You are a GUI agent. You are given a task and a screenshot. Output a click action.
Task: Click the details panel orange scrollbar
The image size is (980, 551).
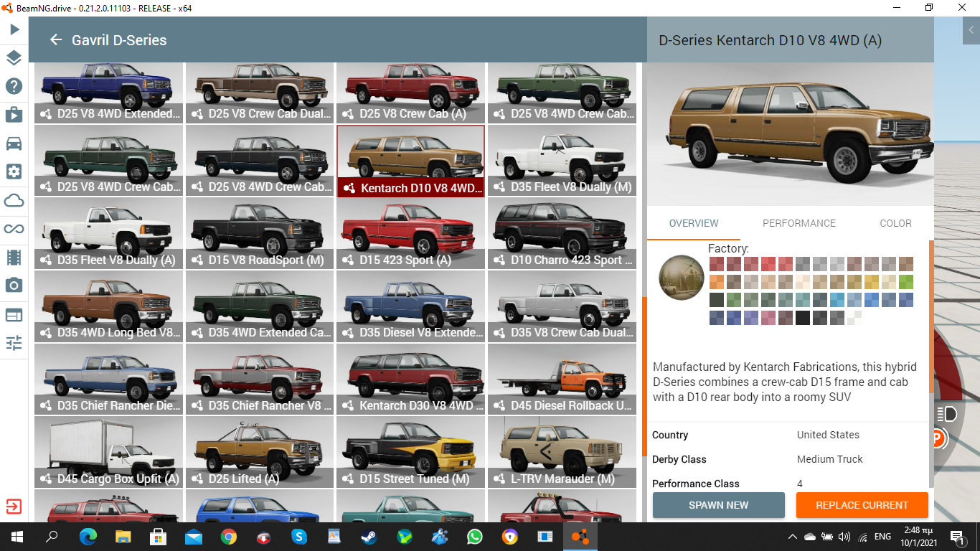click(x=931, y=316)
